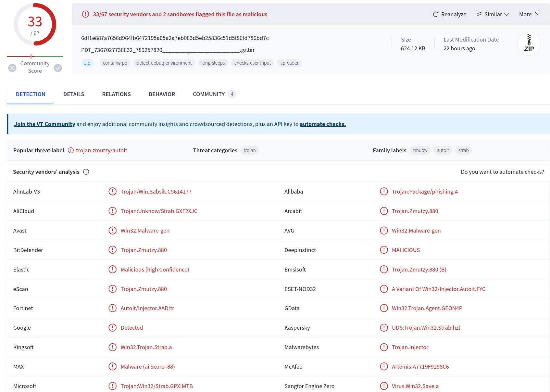The image size is (550, 392).
Task: Click the detect-debug-environment tag
Action: [x=164, y=63]
